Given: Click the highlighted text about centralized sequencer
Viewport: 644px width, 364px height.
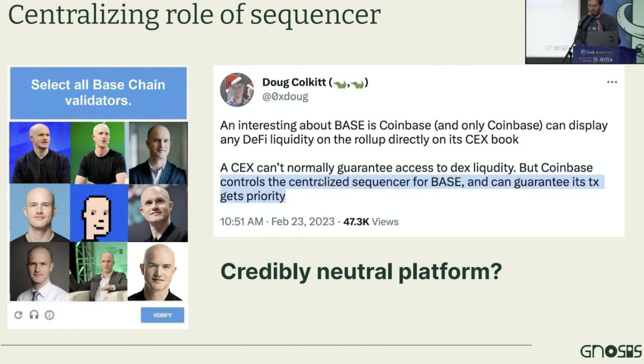Looking at the screenshot, I should [x=412, y=189].
